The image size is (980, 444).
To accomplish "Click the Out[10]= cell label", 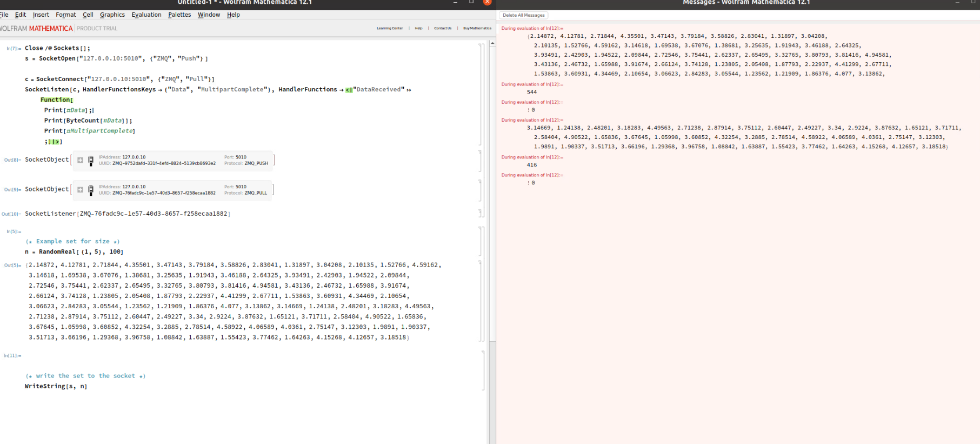I will [x=11, y=214].
